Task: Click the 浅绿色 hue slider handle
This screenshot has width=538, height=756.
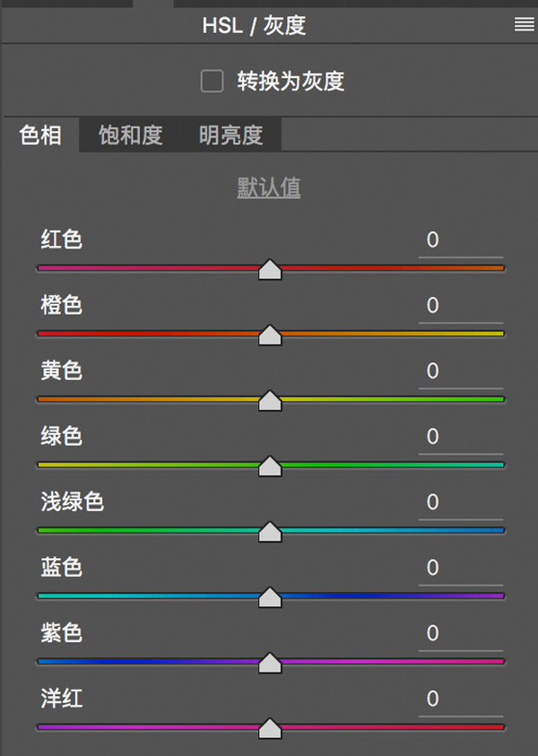Action: (270, 531)
